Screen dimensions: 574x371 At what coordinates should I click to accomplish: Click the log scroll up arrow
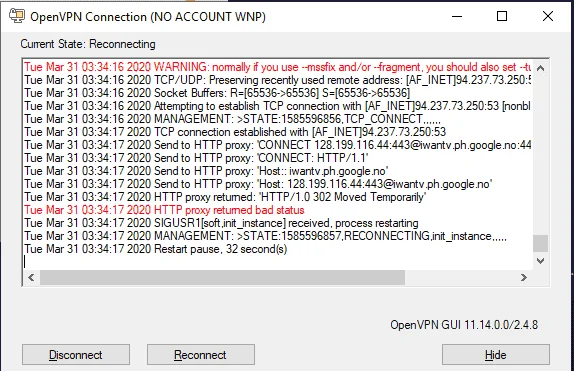[x=540, y=68]
